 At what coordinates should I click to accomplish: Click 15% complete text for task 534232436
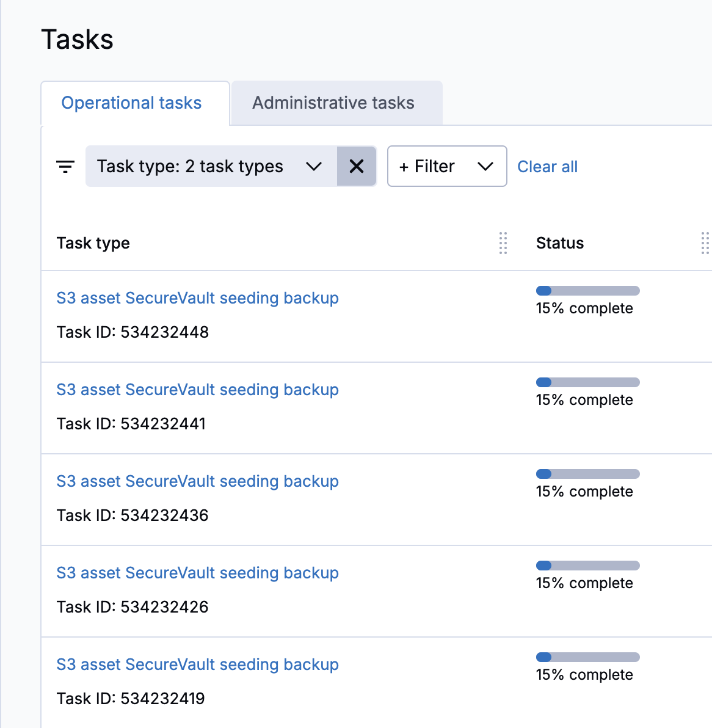click(x=584, y=491)
